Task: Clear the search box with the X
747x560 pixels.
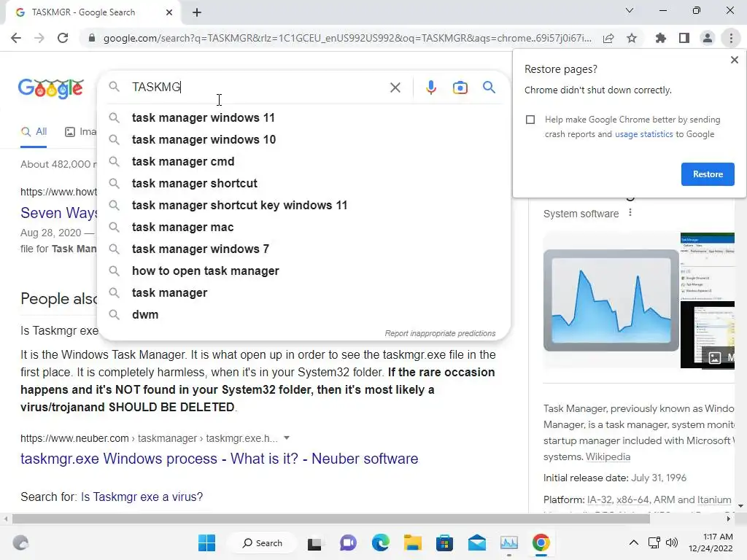Action: (395, 87)
